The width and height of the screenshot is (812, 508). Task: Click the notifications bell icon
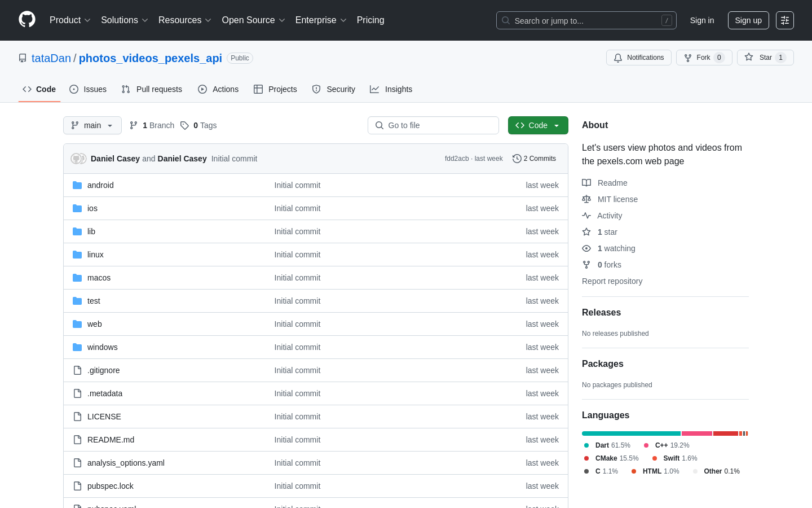click(x=618, y=58)
